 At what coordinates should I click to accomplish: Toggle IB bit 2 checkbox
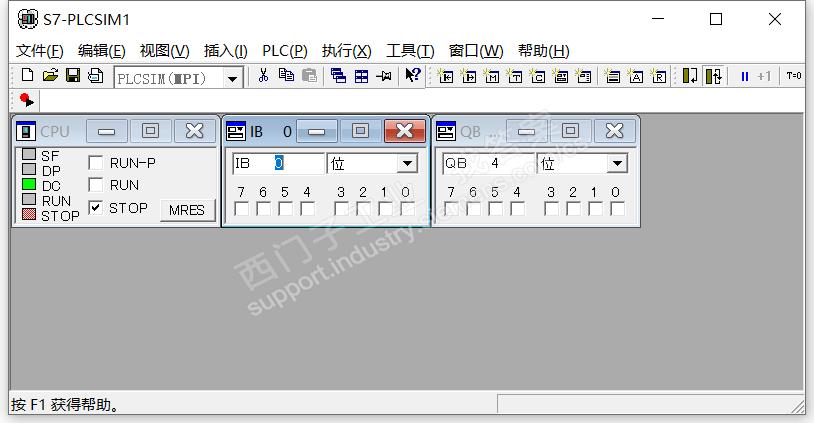pos(363,209)
